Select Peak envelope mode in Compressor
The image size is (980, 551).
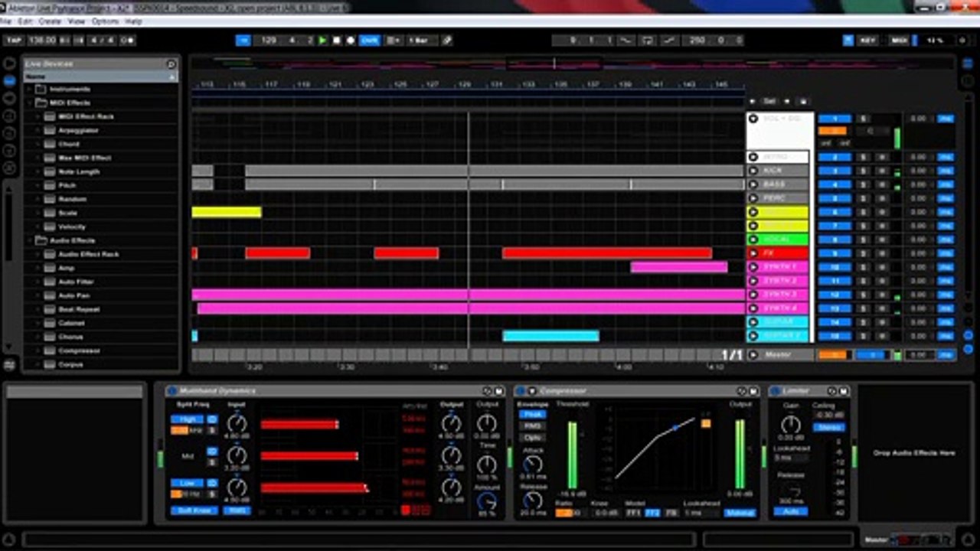pyautogui.click(x=533, y=414)
